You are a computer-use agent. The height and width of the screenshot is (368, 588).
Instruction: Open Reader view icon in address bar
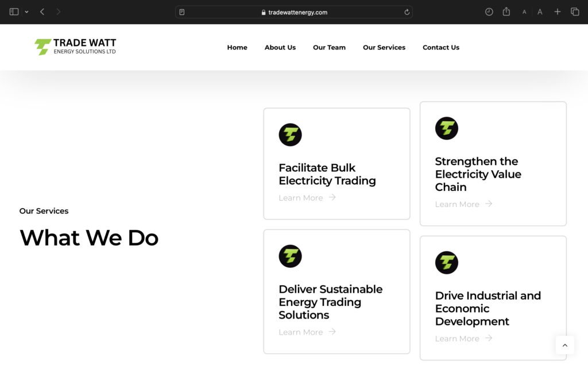click(x=182, y=12)
